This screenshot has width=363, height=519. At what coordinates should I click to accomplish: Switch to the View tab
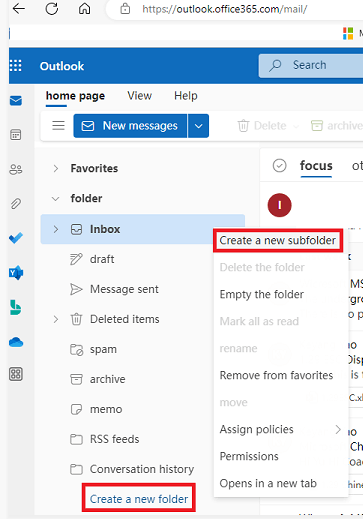pyautogui.click(x=140, y=96)
